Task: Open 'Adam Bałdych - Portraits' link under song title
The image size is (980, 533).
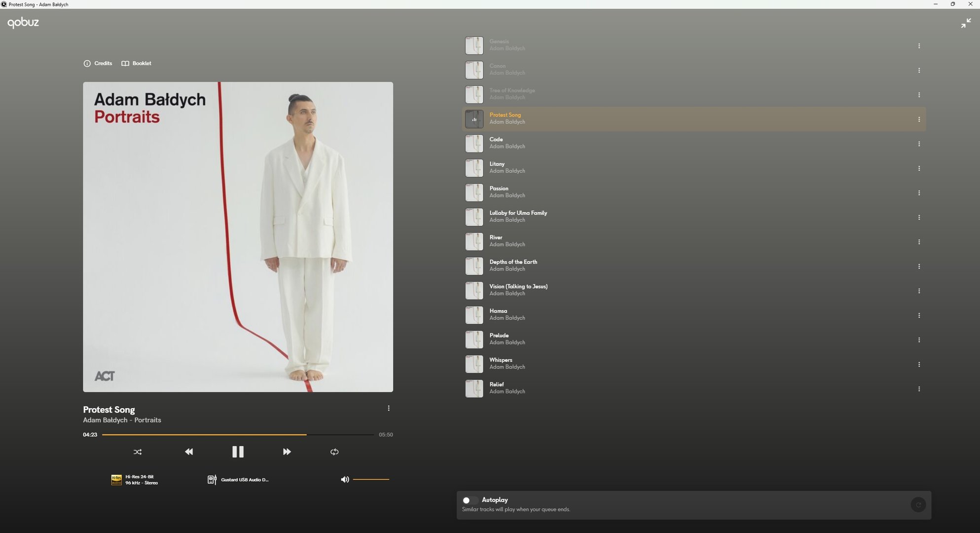Action: [x=122, y=420]
